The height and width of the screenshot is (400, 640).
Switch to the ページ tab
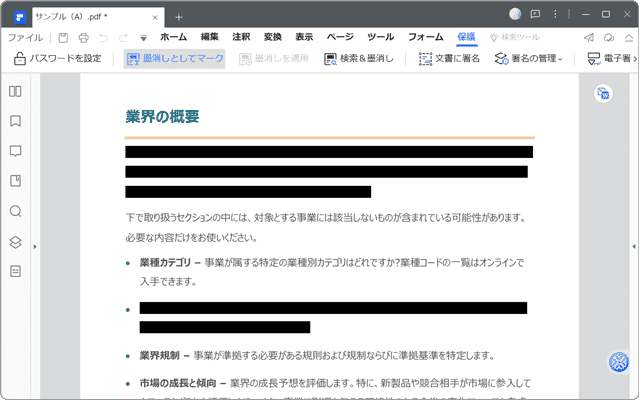(340, 37)
